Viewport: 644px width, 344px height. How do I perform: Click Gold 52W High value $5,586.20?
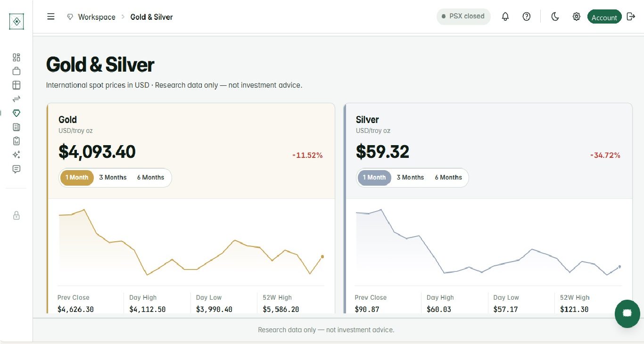pyautogui.click(x=281, y=310)
